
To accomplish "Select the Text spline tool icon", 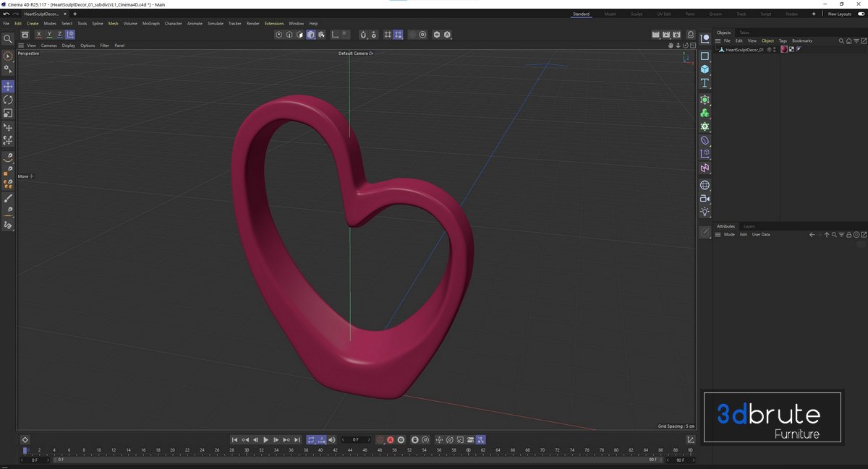I will [705, 83].
